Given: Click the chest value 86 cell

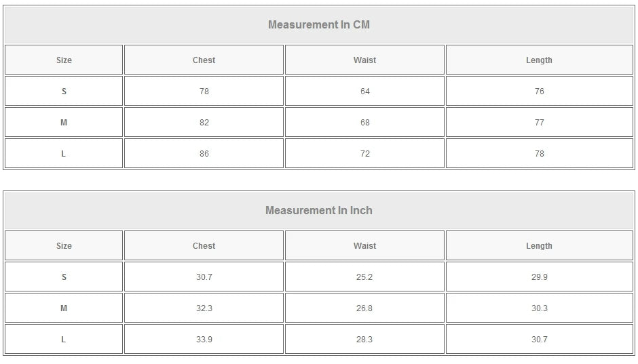Looking at the screenshot, I should click(x=204, y=154).
